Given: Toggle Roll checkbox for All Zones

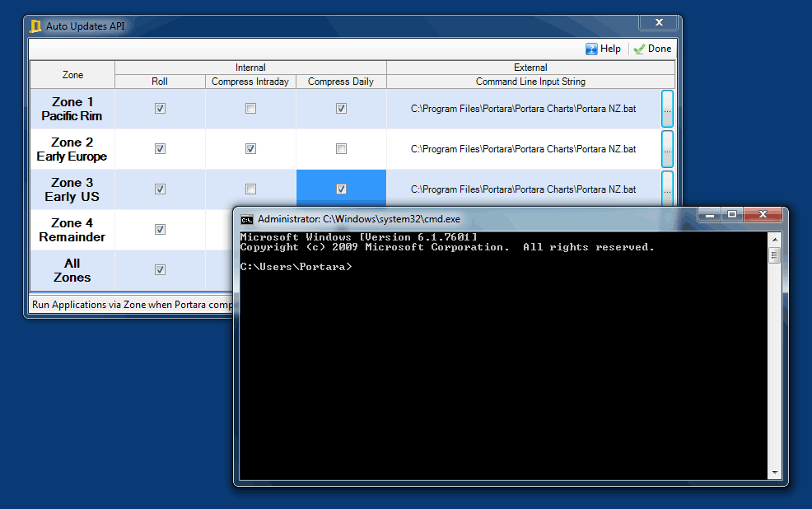Looking at the screenshot, I should (x=160, y=270).
